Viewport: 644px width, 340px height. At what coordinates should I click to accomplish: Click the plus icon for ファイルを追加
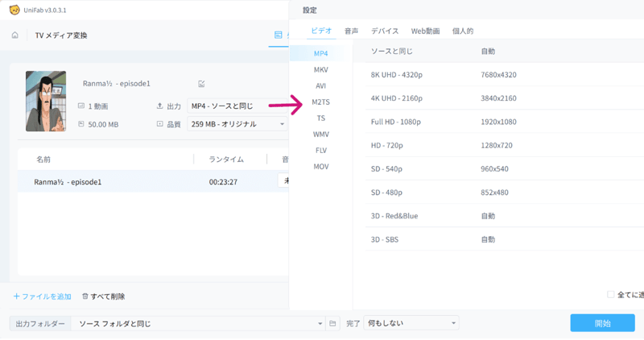click(x=16, y=296)
